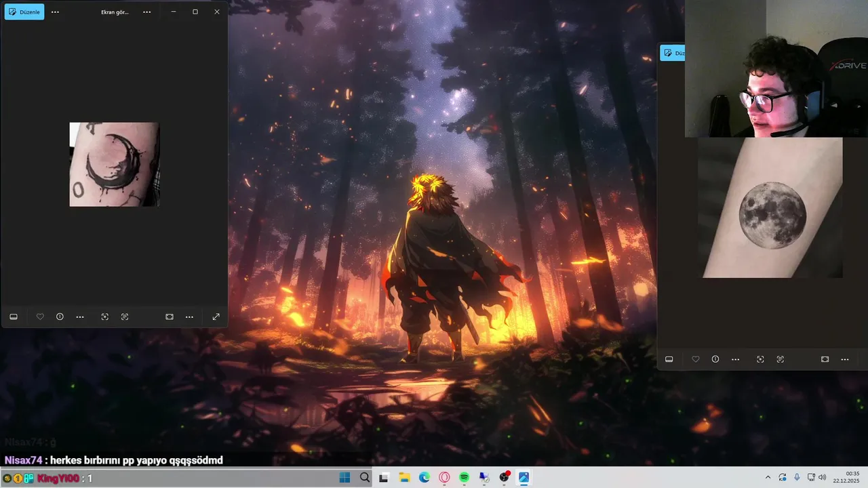Open the Windows Start menu
868x488 pixels.
[x=344, y=477]
